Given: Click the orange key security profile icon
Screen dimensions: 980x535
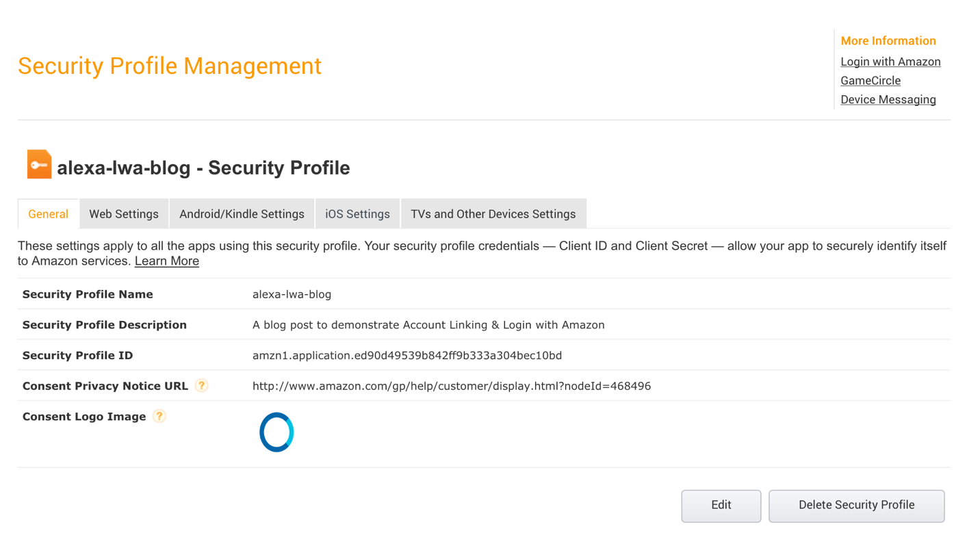Looking at the screenshot, I should [39, 164].
